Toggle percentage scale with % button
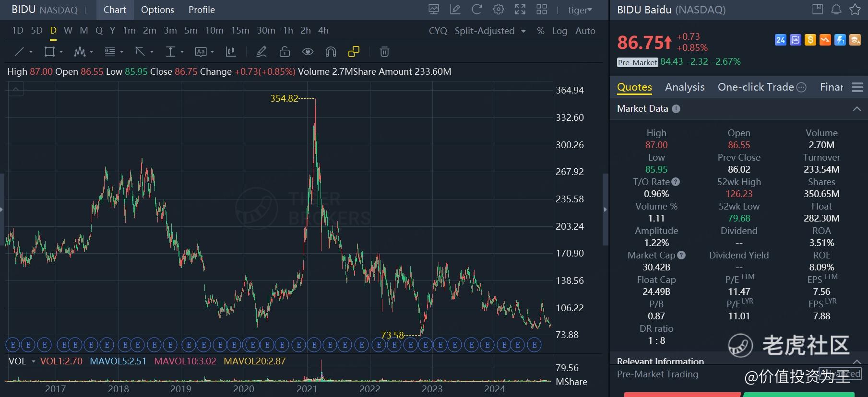This screenshot has width=868, height=397. (541, 31)
